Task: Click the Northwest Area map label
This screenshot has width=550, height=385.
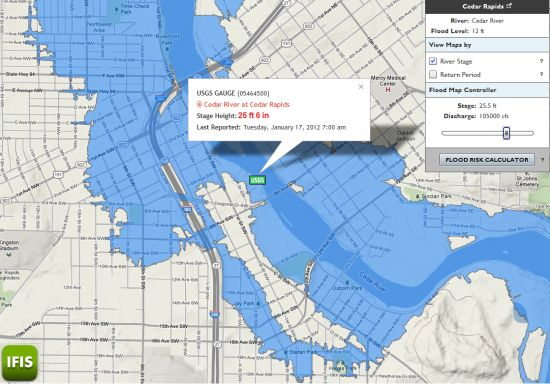Action: (100, 27)
